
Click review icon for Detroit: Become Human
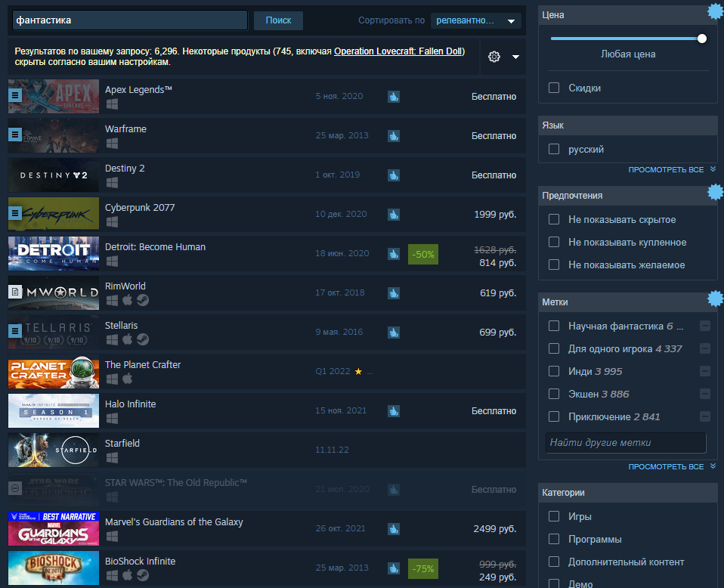[x=394, y=254]
